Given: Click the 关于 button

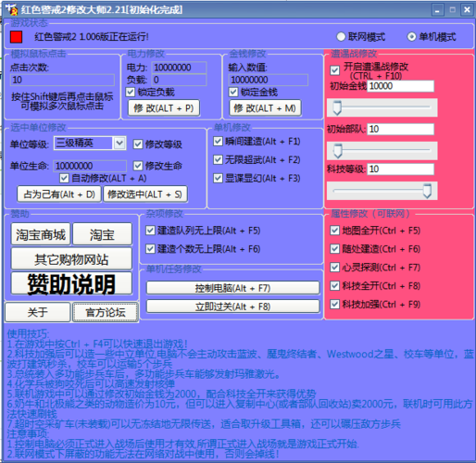Looking at the screenshot, I should 38,312.
